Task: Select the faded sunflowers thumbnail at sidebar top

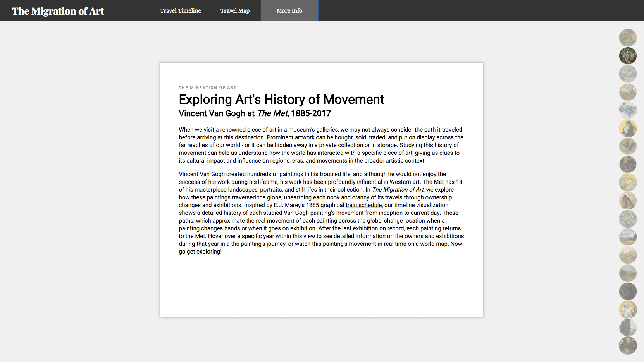Action: [x=628, y=38]
